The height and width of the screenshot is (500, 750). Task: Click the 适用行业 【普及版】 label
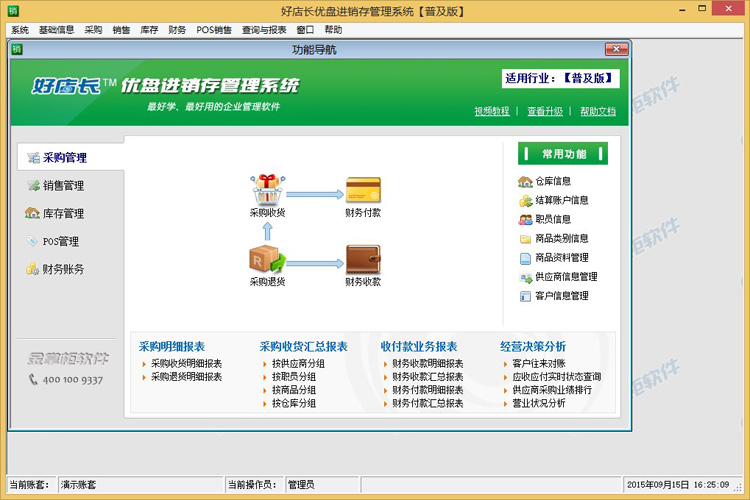click(561, 78)
